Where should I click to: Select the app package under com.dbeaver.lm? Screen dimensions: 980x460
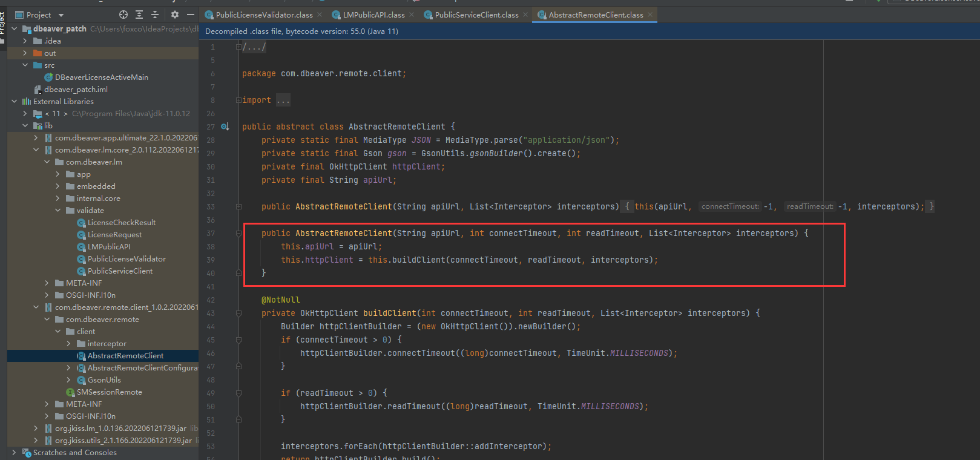tap(84, 174)
